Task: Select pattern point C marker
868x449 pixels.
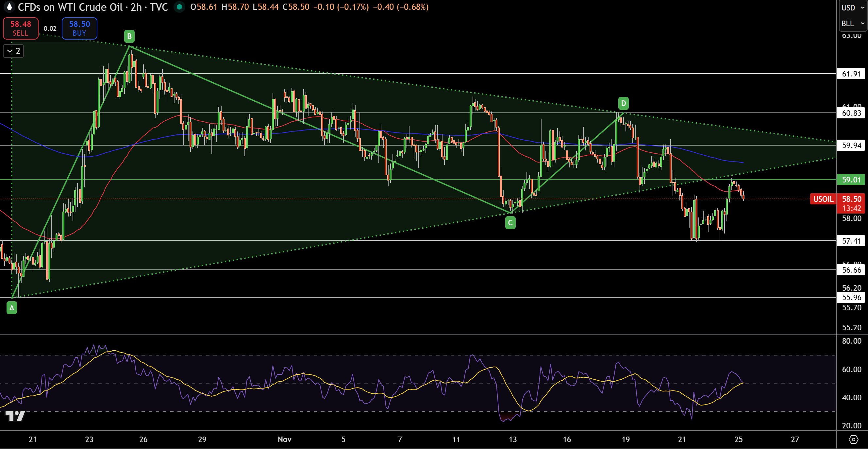Action: [510, 222]
